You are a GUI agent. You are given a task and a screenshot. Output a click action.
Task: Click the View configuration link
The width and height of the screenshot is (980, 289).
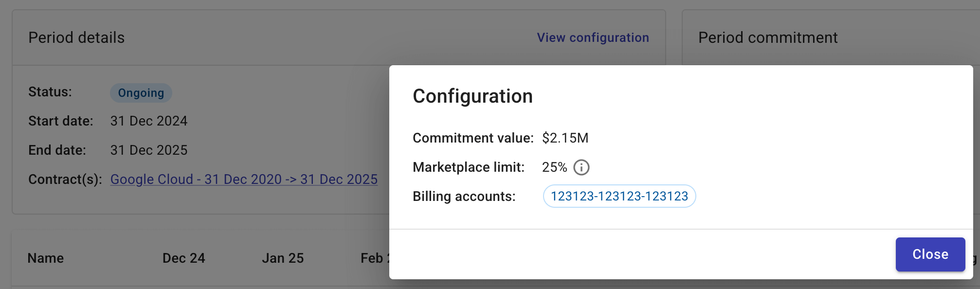pyautogui.click(x=593, y=37)
